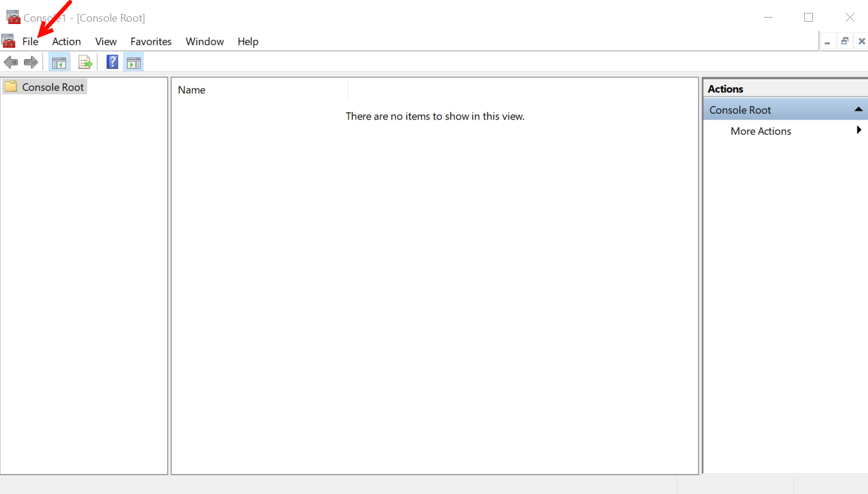
Task: Open the Window menu
Action: point(204,42)
